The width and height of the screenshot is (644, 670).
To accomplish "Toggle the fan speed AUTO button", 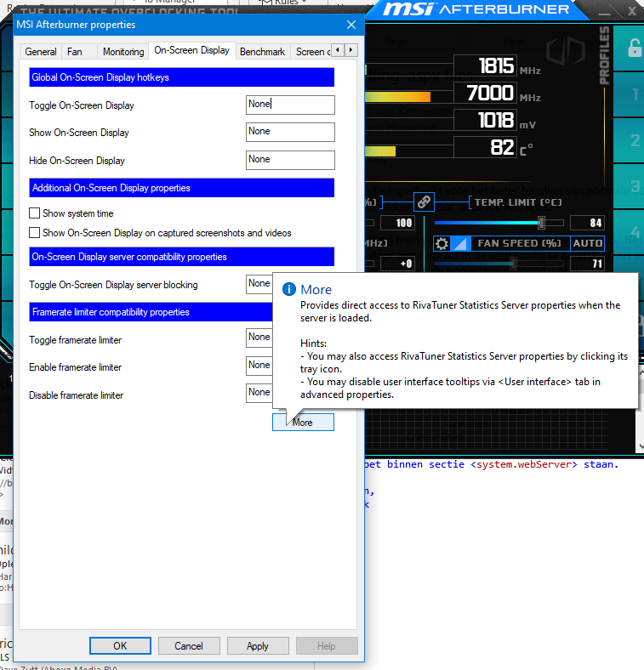I will [x=587, y=243].
